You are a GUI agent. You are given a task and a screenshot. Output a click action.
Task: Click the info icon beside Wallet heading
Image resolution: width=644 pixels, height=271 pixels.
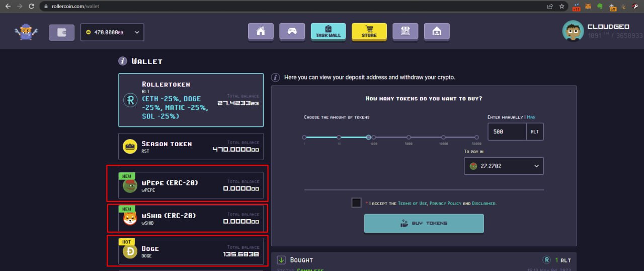(x=123, y=61)
